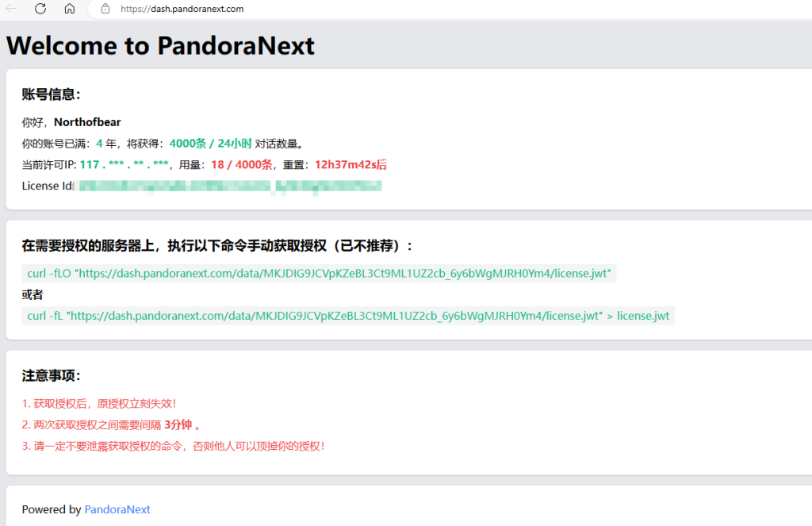Open site info via the lock icon
This screenshot has width=812, height=526.
(105, 9)
